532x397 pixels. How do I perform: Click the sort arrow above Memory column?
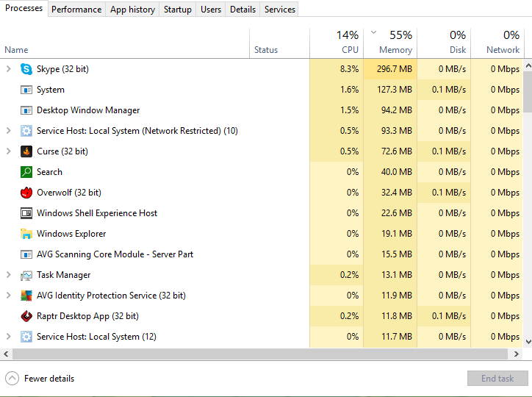[373, 32]
